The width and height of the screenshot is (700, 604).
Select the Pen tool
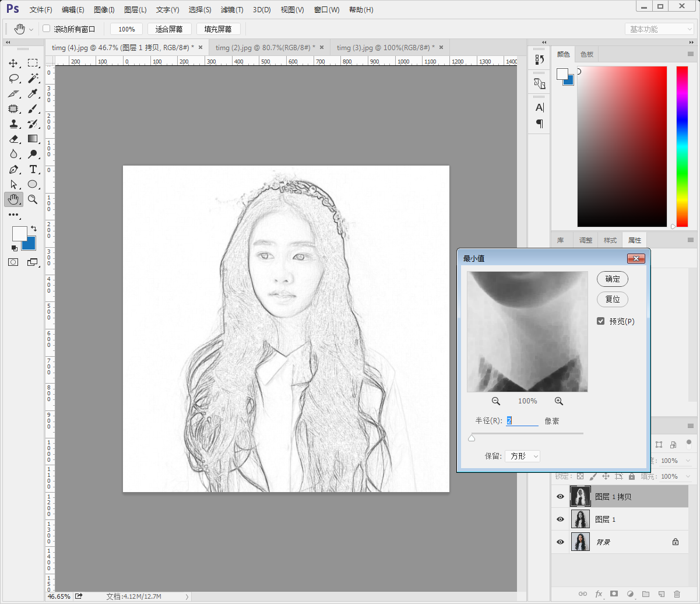click(13, 169)
